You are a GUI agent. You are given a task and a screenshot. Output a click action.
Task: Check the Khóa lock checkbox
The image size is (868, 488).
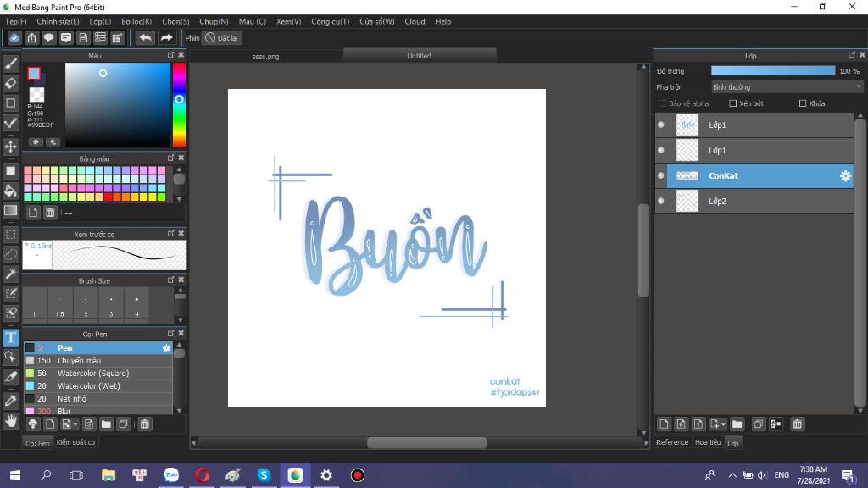coord(803,103)
